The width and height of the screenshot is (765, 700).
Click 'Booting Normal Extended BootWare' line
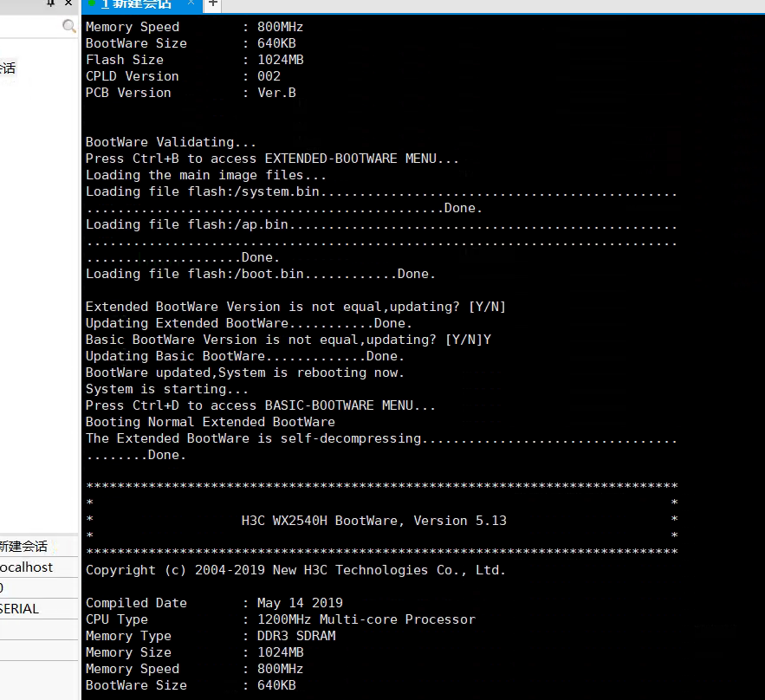tap(211, 422)
